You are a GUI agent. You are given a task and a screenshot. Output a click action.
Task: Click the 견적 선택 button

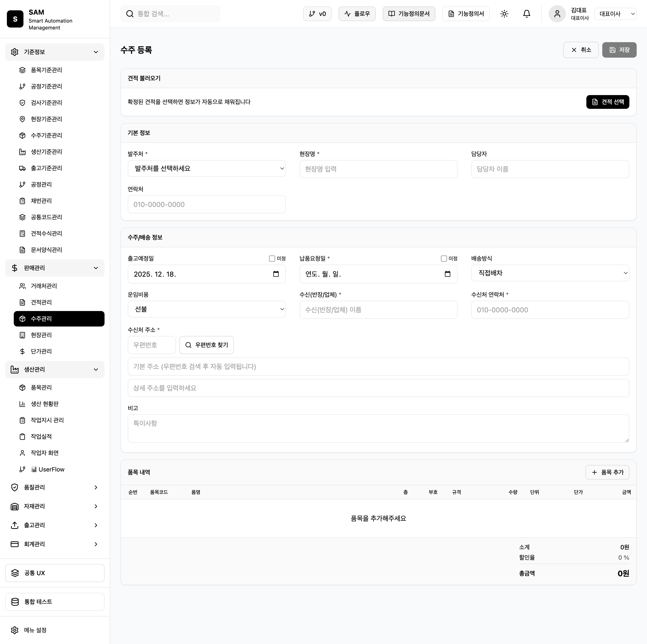[607, 102]
